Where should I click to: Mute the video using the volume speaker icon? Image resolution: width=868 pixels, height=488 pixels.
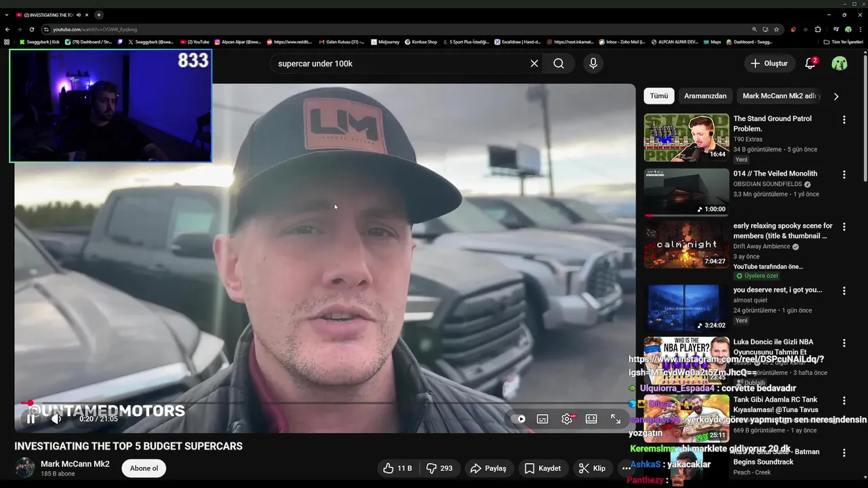56,419
